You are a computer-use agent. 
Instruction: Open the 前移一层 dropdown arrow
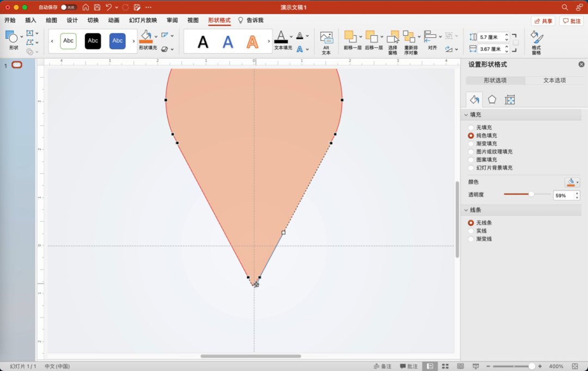360,37
